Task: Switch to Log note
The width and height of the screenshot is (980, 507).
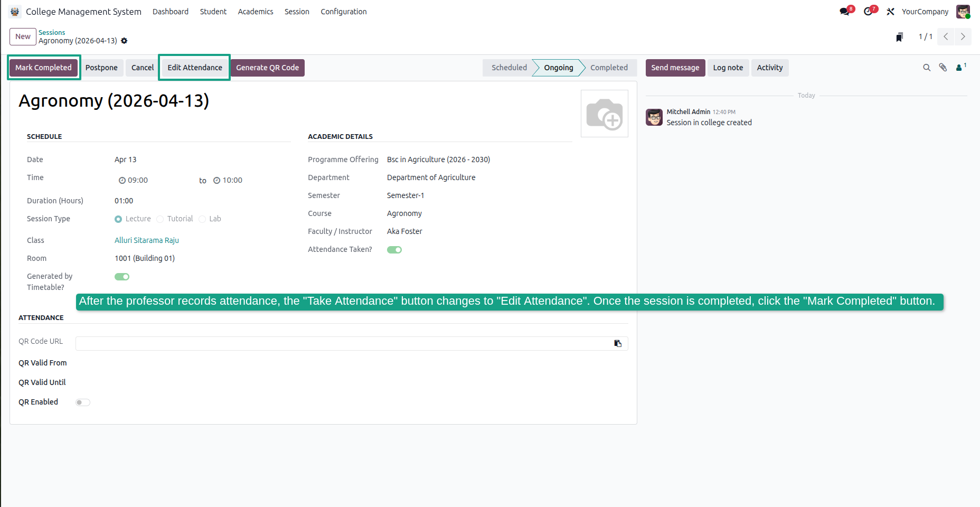Action: click(x=728, y=68)
